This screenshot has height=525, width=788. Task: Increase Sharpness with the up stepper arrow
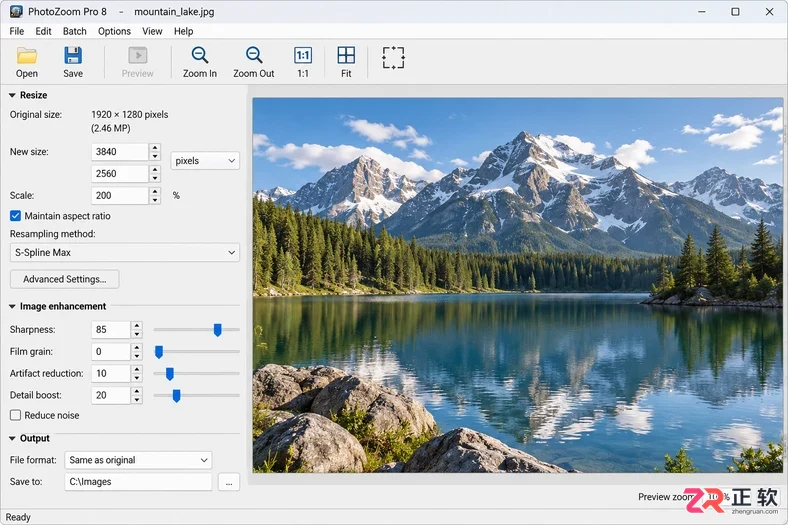(137, 326)
